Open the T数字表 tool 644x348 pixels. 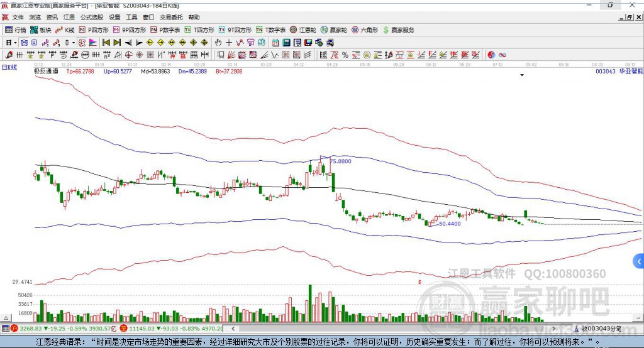[270, 30]
